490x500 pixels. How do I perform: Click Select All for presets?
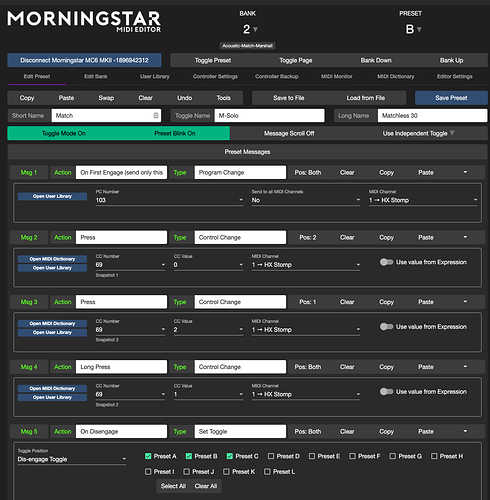pos(173,486)
